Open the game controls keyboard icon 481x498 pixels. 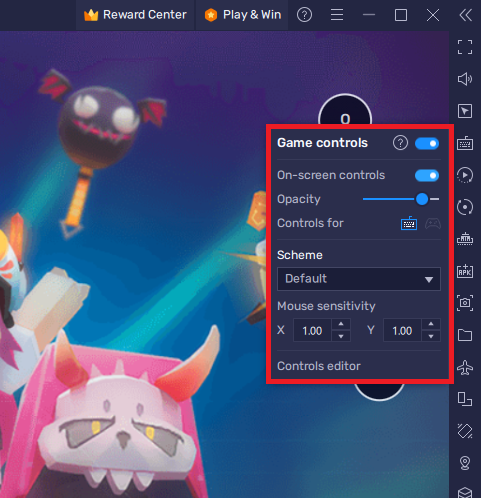click(x=465, y=143)
